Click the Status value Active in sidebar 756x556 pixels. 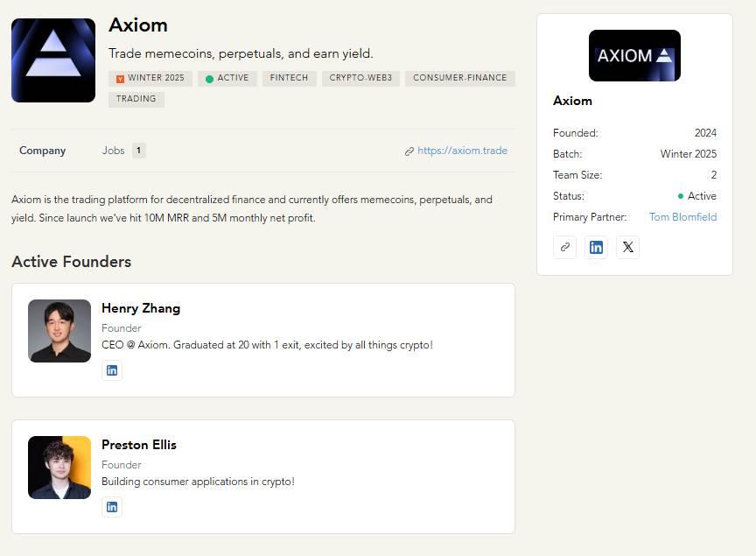697,196
